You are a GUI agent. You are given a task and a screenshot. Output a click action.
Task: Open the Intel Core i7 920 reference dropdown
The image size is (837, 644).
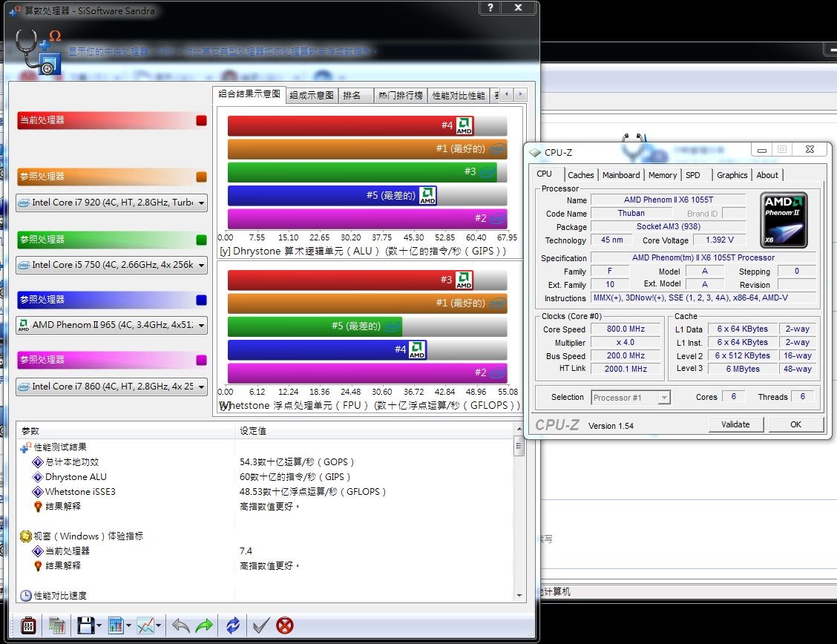(x=111, y=203)
